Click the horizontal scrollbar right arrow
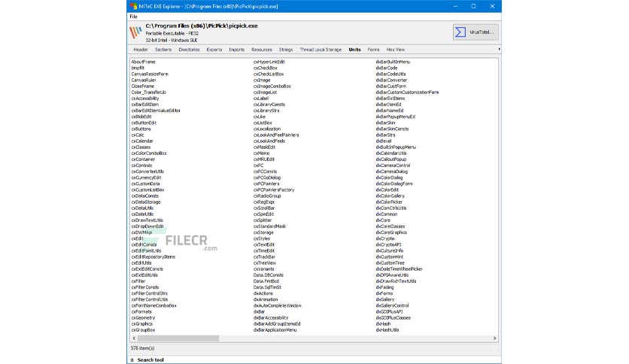This screenshot has height=364, width=629. pyautogui.click(x=494, y=338)
